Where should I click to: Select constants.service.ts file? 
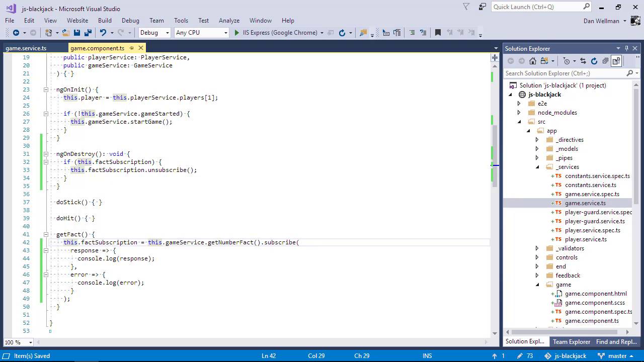(x=591, y=185)
